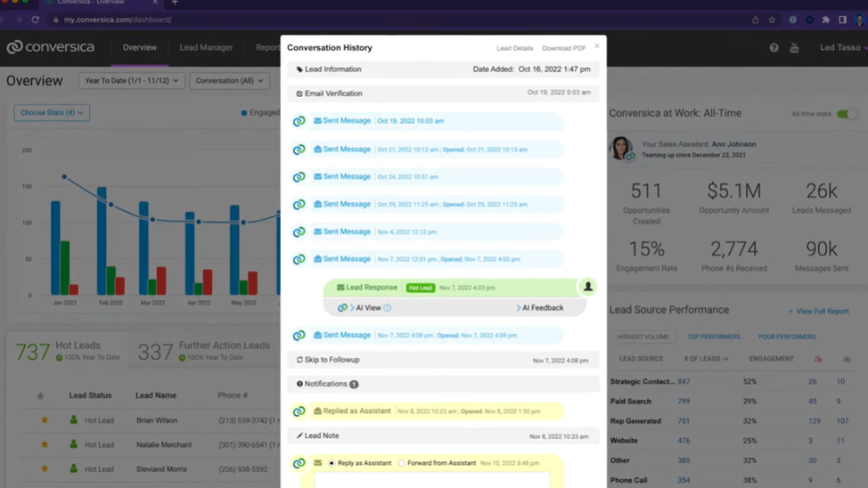Toggle the All-time stats switch
Image resolution: width=868 pixels, height=488 pixels.
coord(846,114)
